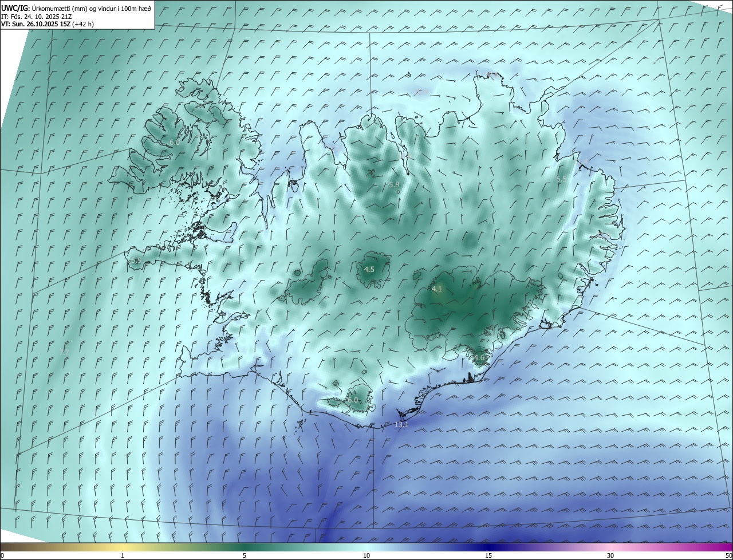Click the 4.6 value label near the southeast coast

click(x=479, y=358)
